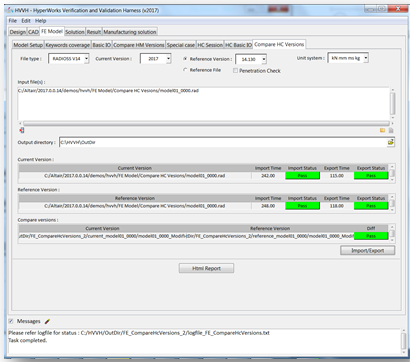Browse for output directory folder icon

coord(390,142)
